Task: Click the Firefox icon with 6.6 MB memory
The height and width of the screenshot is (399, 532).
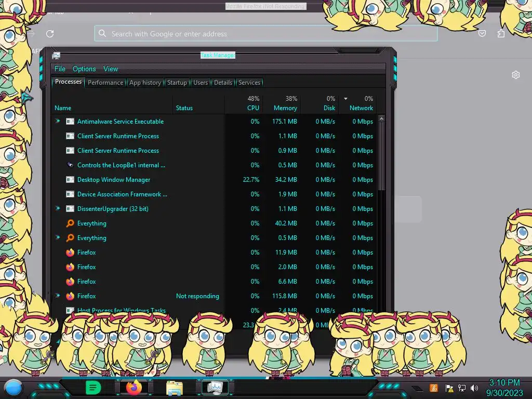Action: click(70, 282)
